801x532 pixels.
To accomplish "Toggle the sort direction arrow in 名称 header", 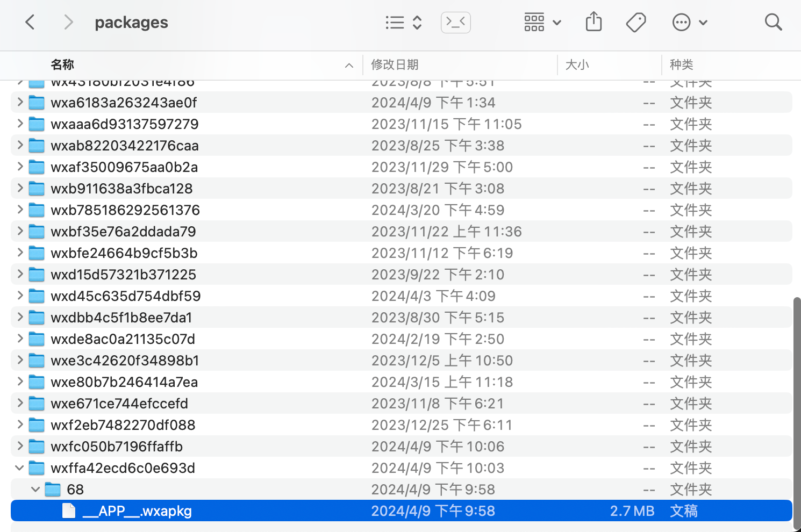I will [x=349, y=65].
